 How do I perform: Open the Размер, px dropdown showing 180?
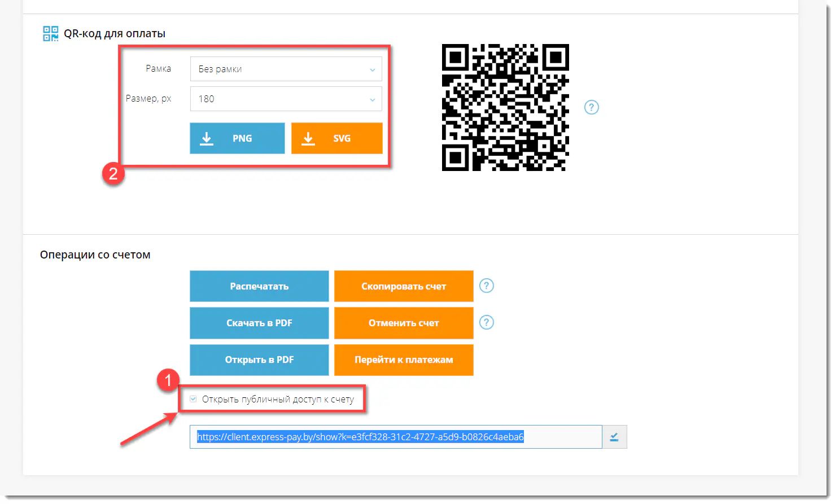click(286, 98)
